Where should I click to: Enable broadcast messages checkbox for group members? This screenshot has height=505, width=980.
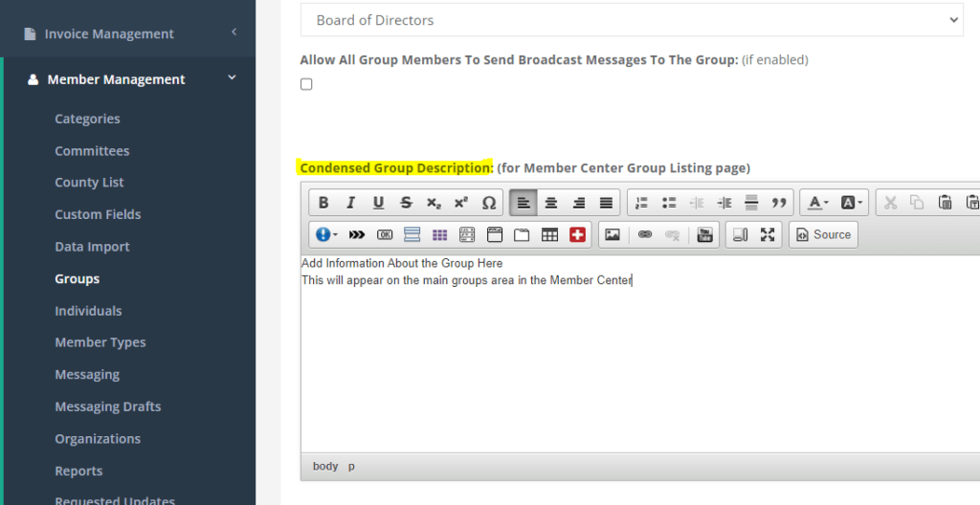point(306,84)
